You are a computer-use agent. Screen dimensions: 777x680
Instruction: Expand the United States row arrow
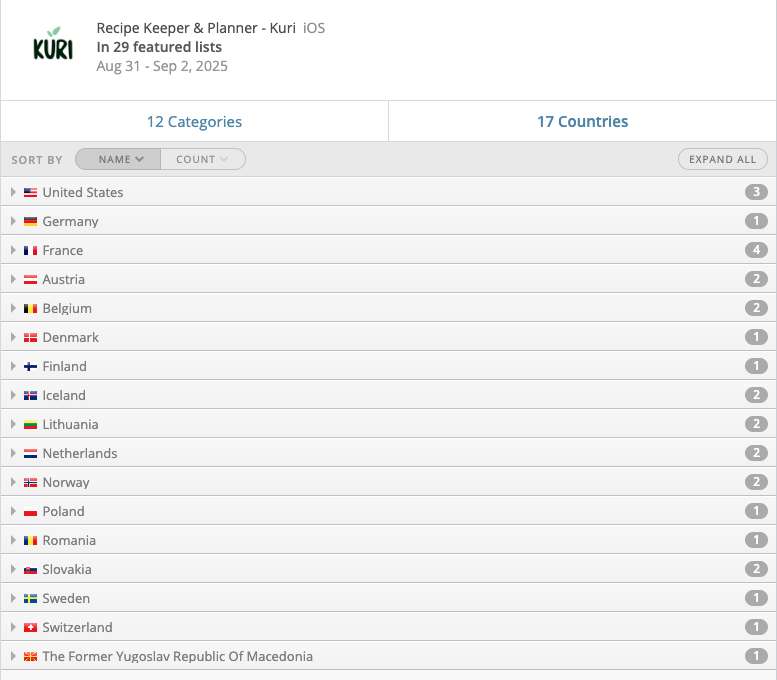[x=13, y=192]
